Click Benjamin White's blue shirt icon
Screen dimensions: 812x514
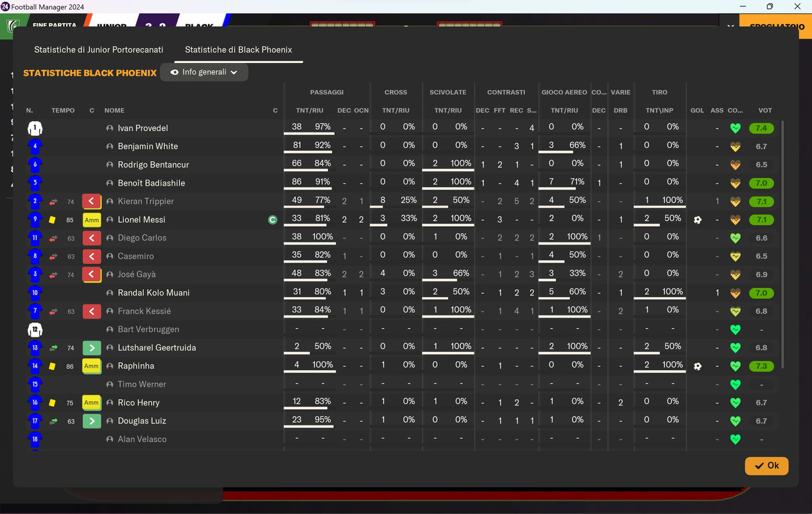[35, 146]
